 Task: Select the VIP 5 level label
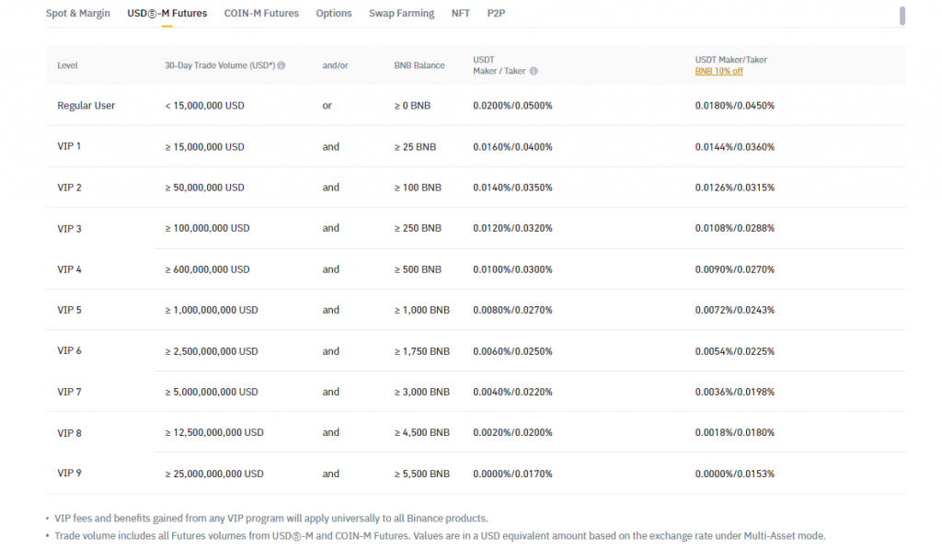click(69, 310)
